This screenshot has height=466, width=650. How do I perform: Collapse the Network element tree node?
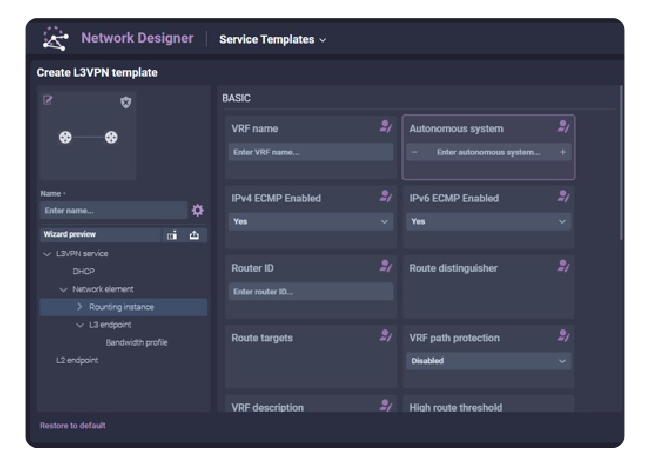[63, 289]
